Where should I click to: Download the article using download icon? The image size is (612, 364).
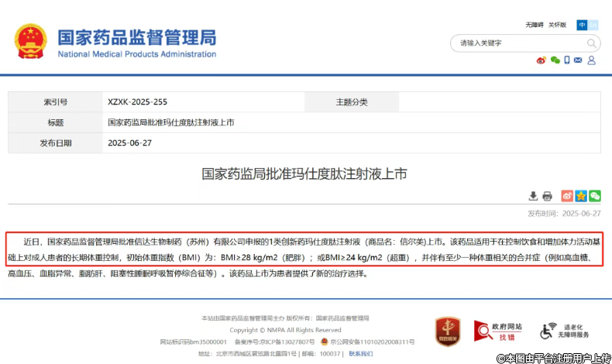[533, 196]
